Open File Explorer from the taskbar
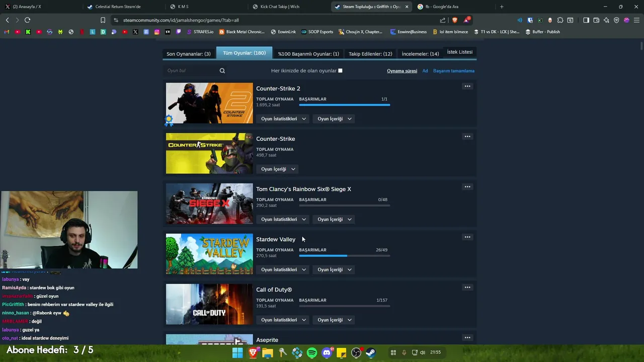 (x=268, y=353)
